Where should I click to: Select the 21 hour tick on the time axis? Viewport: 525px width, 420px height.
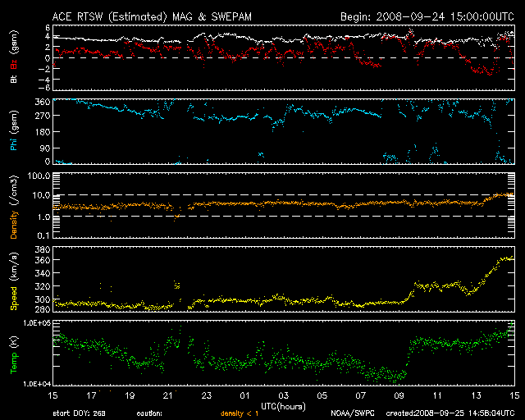coord(168,395)
